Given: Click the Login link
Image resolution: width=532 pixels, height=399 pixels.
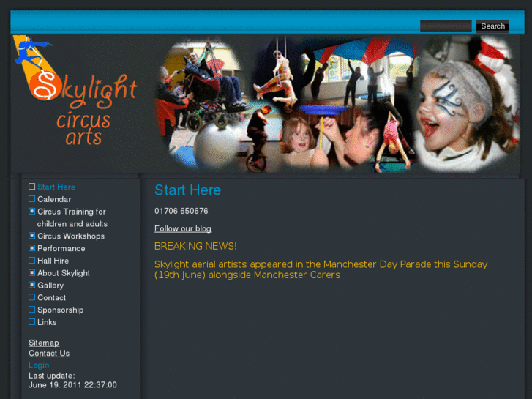Looking at the screenshot, I should [39, 365].
